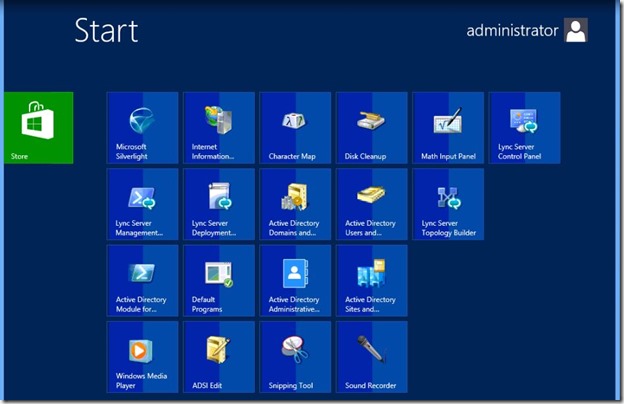Open Internet Information Services tile
624x404 pixels.
219,128
